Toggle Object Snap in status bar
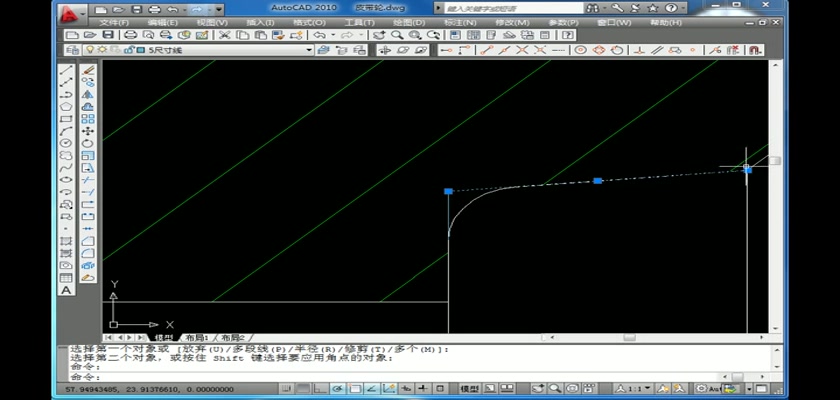The width and height of the screenshot is (840, 400). [x=354, y=388]
